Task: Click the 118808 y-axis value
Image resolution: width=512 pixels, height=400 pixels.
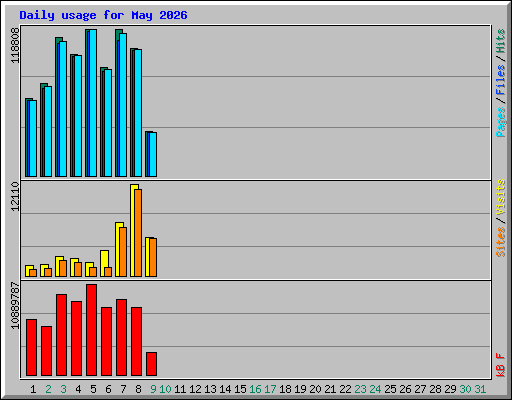Action: click(x=15, y=46)
